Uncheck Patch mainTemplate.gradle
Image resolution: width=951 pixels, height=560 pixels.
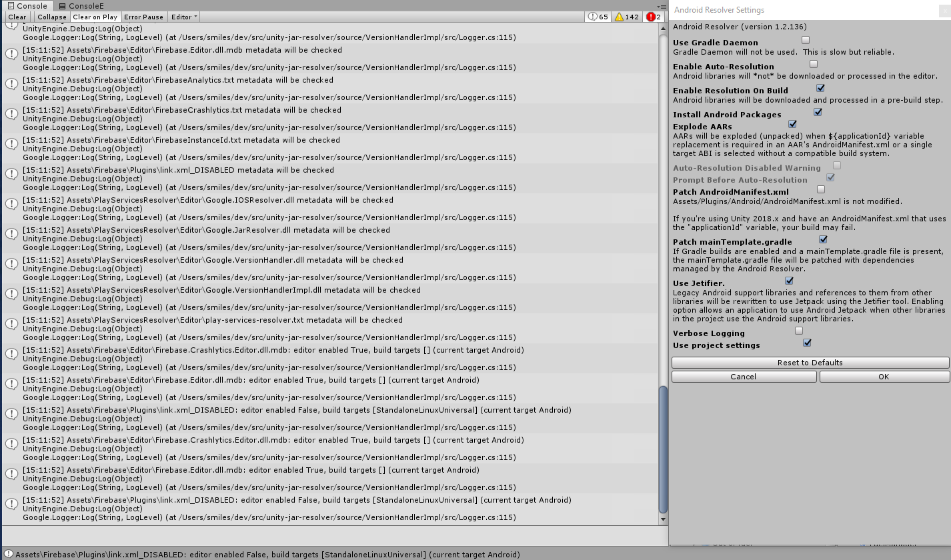point(823,239)
